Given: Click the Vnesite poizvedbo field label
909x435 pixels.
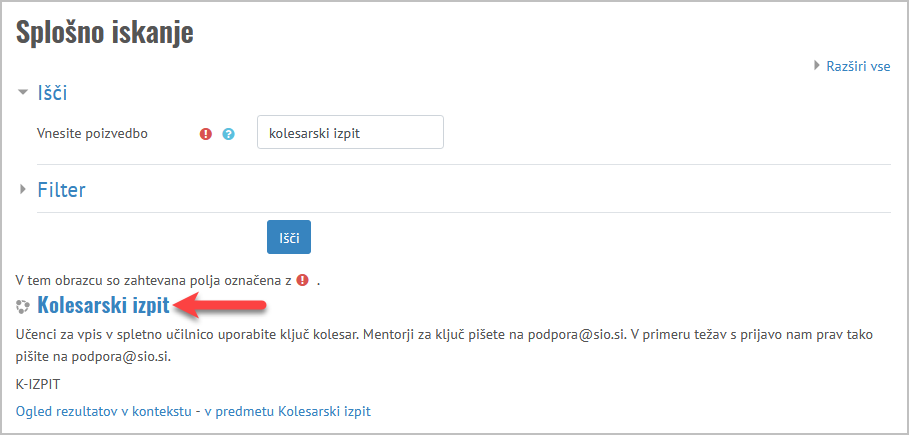Looking at the screenshot, I should click(x=92, y=134).
